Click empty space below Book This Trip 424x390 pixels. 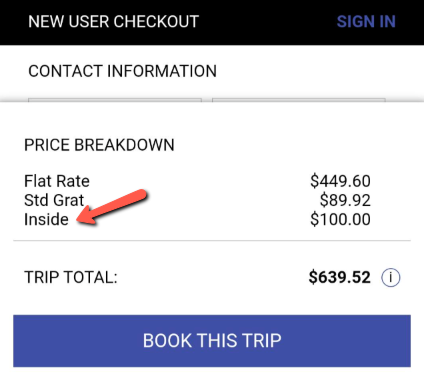pos(212,379)
